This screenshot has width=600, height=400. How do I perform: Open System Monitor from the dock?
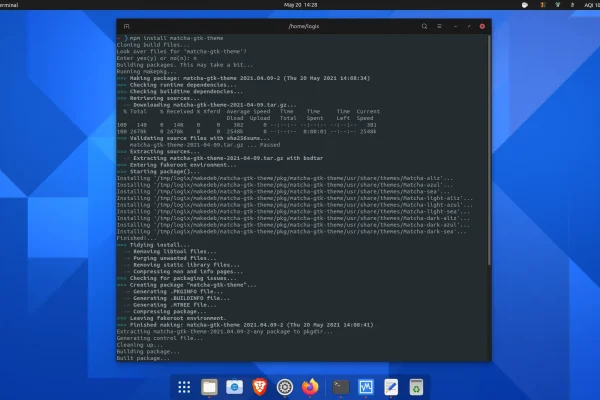(366, 387)
